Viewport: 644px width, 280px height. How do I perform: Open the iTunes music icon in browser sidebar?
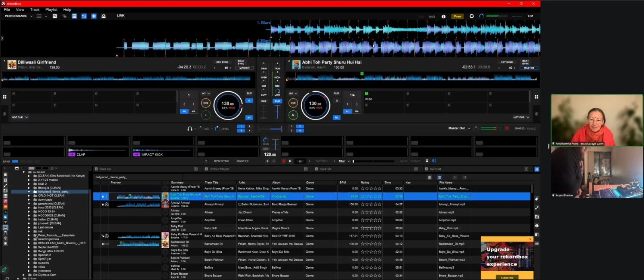[x=5, y=201]
